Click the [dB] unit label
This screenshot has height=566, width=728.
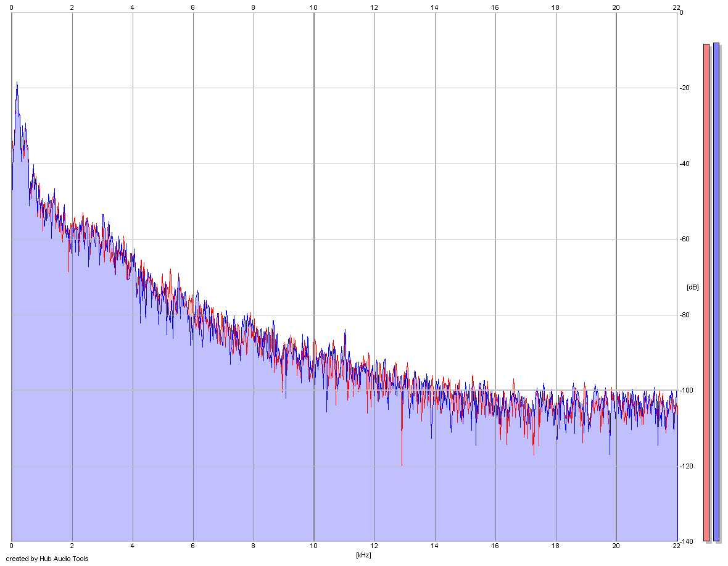click(x=693, y=288)
